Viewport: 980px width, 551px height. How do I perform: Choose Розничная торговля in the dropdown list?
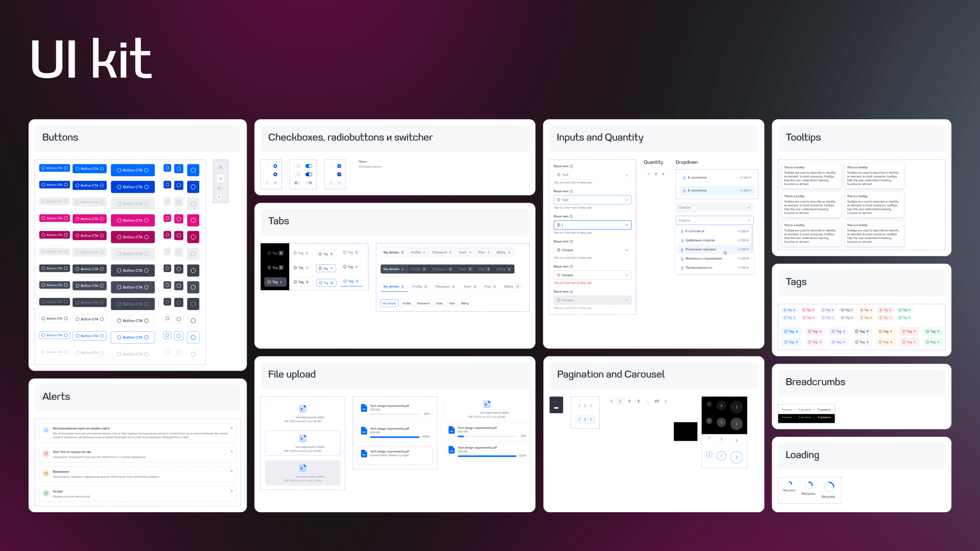[x=700, y=249]
